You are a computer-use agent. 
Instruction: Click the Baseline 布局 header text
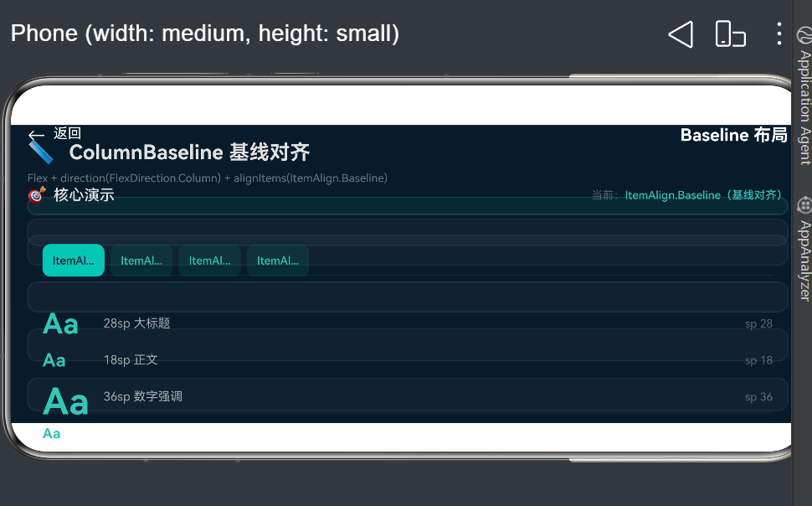point(734,135)
